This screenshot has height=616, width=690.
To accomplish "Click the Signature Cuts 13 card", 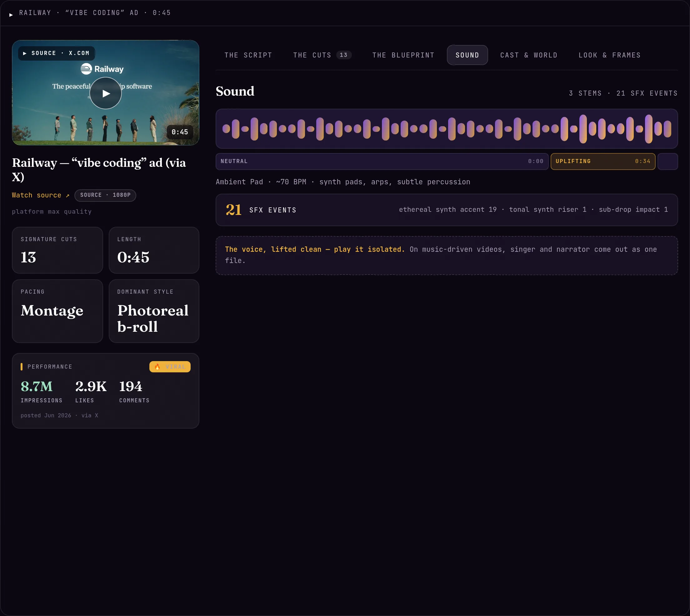I will (57, 250).
